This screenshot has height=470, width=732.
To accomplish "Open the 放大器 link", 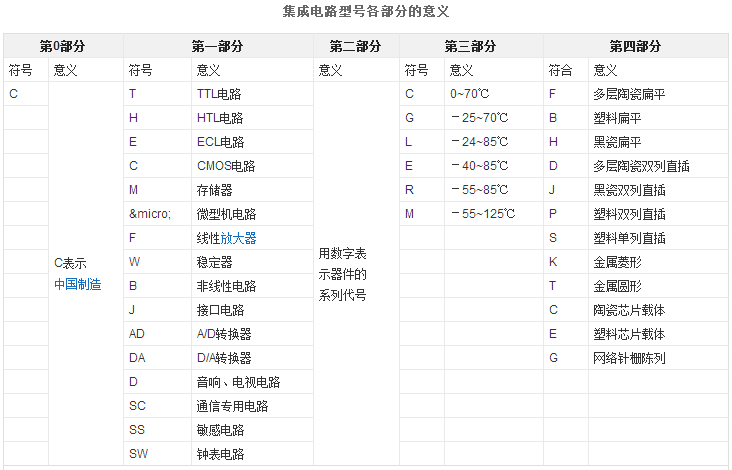I will [238, 238].
